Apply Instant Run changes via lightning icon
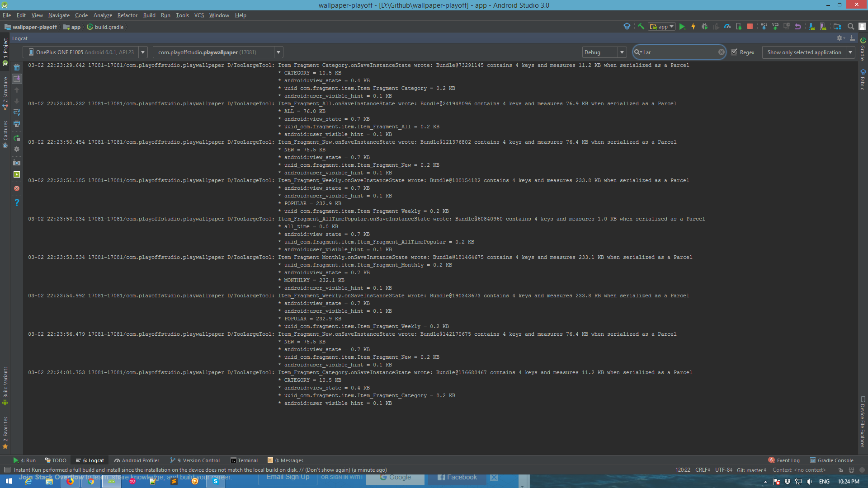The height and width of the screenshot is (488, 868). point(693,27)
